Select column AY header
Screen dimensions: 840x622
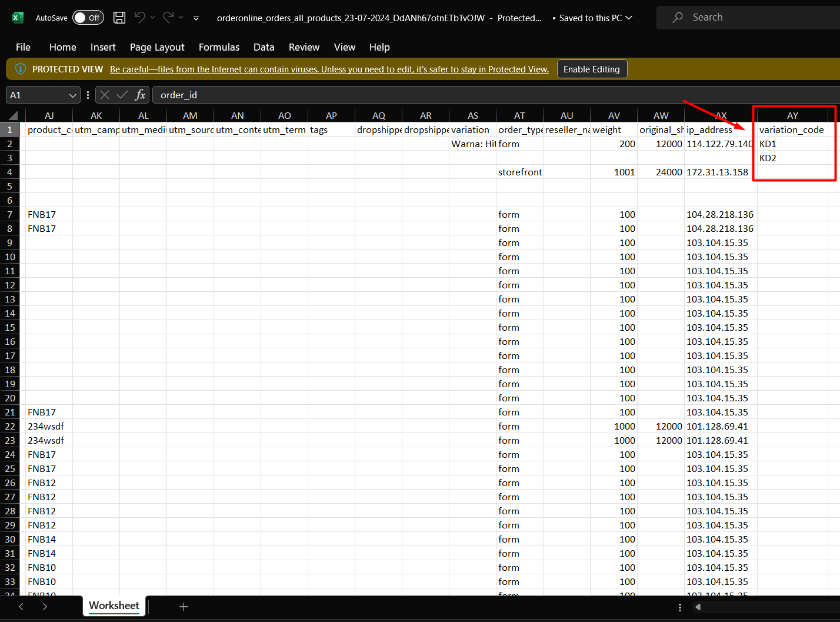pos(793,115)
